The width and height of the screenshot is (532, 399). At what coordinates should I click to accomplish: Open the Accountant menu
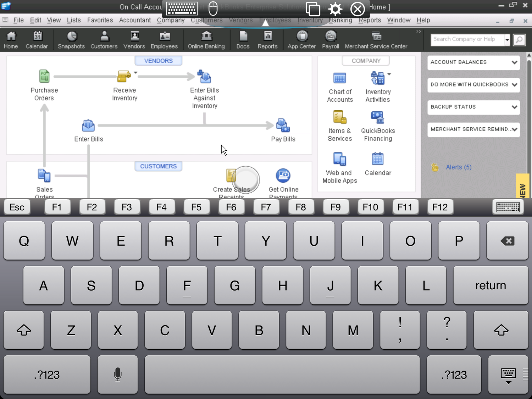pyautogui.click(x=135, y=20)
